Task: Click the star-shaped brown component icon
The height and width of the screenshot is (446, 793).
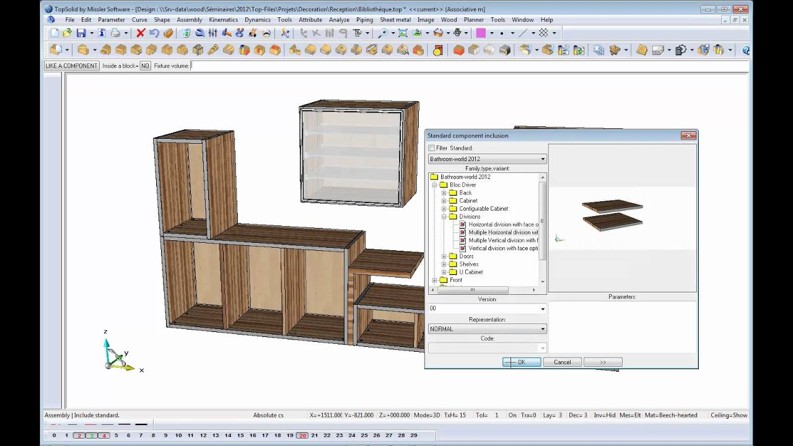Action: tap(614, 50)
